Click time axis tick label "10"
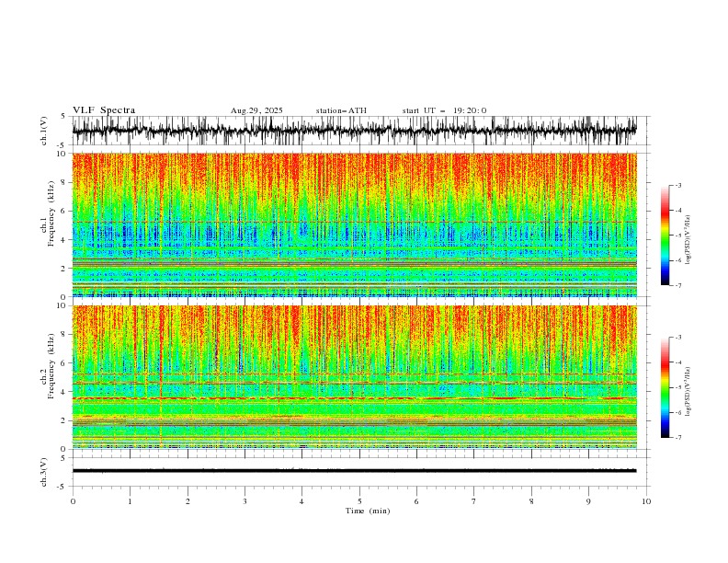Image resolution: width=728 pixels, height=563 pixels. [x=646, y=501]
